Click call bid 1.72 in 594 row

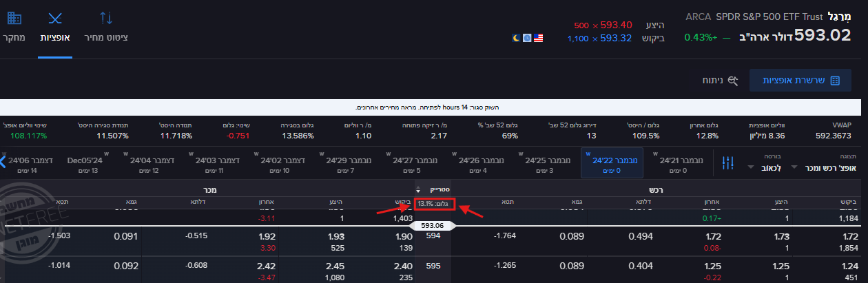850,236
